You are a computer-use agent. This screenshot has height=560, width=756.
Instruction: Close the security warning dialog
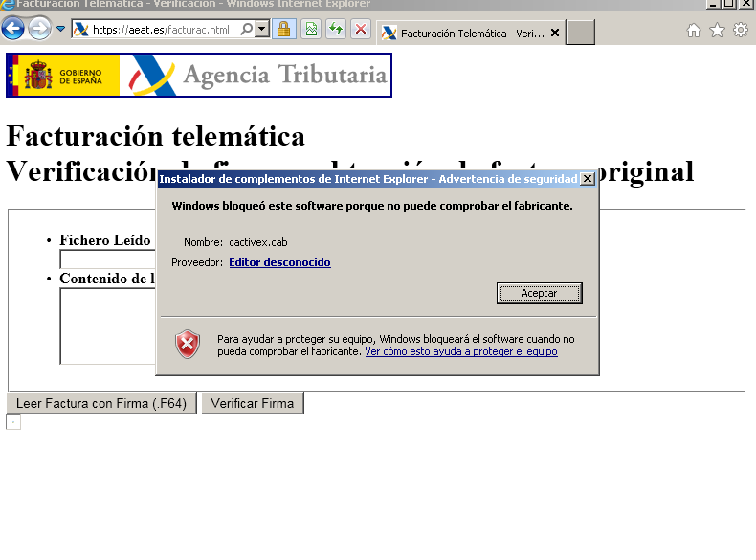pyautogui.click(x=588, y=179)
